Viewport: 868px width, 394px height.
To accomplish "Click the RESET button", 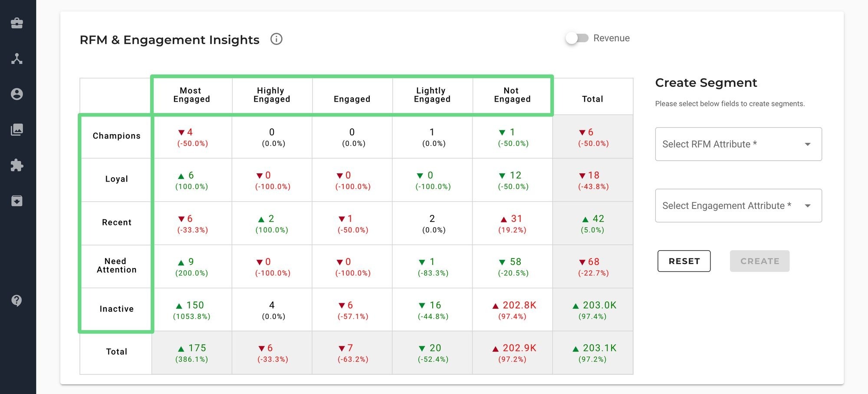I will click(684, 261).
